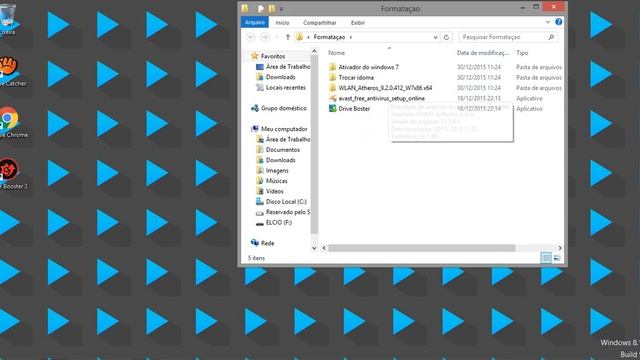Click New folder icon in quick access toolbar

coord(271,8)
